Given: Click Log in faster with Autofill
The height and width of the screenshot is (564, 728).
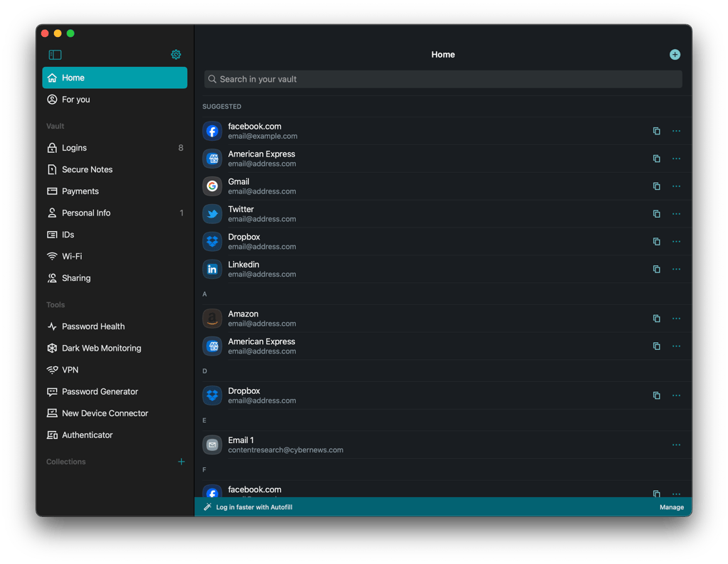Looking at the screenshot, I should click(254, 507).
